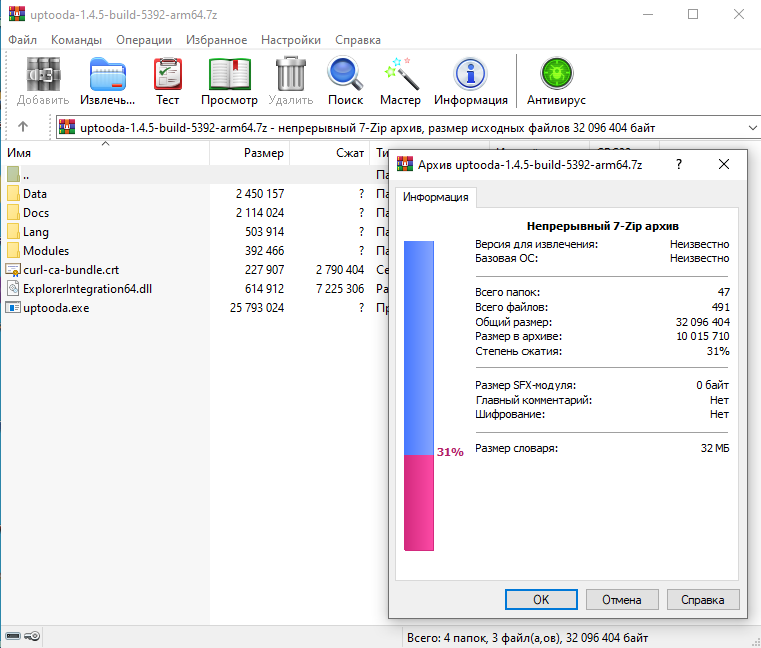Select curl-ca-bundle.crt file name
Image resolution: width=761 pixels, height=648 pixels.
pos(71,269)
